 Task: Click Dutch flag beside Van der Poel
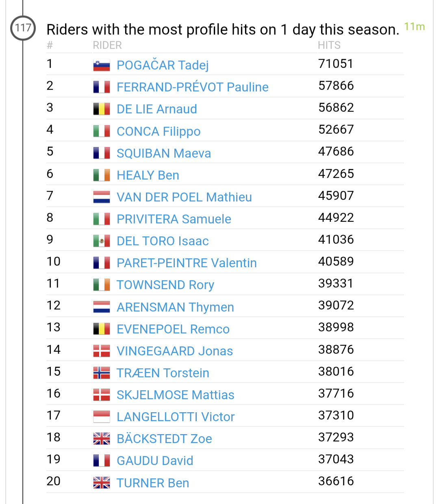101,197
